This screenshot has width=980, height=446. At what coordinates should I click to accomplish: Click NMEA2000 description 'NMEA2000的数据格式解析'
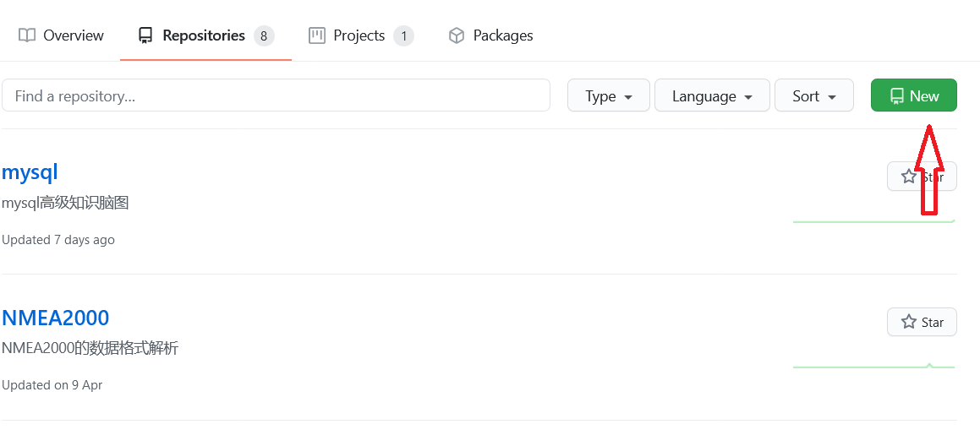point(90,348)
